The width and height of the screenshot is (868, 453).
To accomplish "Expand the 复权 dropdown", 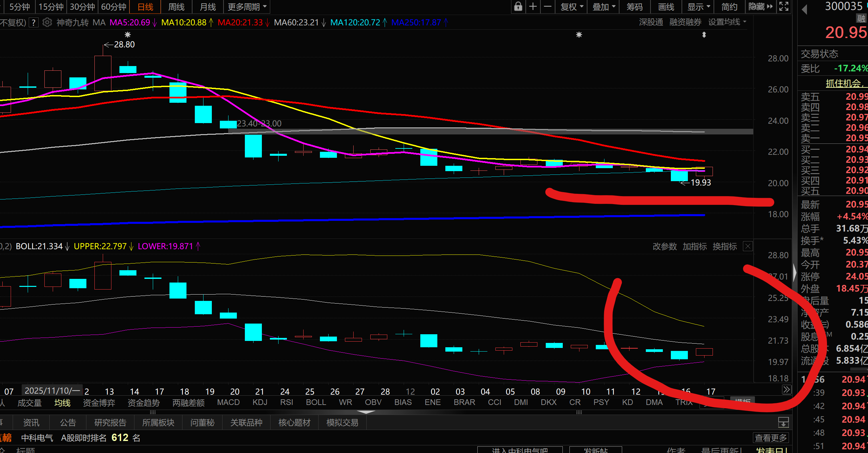I will click(x=572, y=7).
